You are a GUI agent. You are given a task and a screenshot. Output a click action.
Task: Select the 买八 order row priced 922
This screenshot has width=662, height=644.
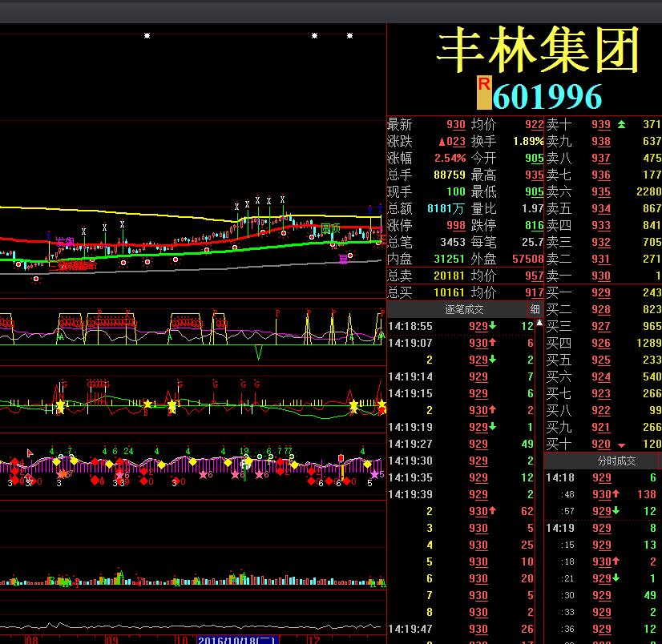pos(603,410)
